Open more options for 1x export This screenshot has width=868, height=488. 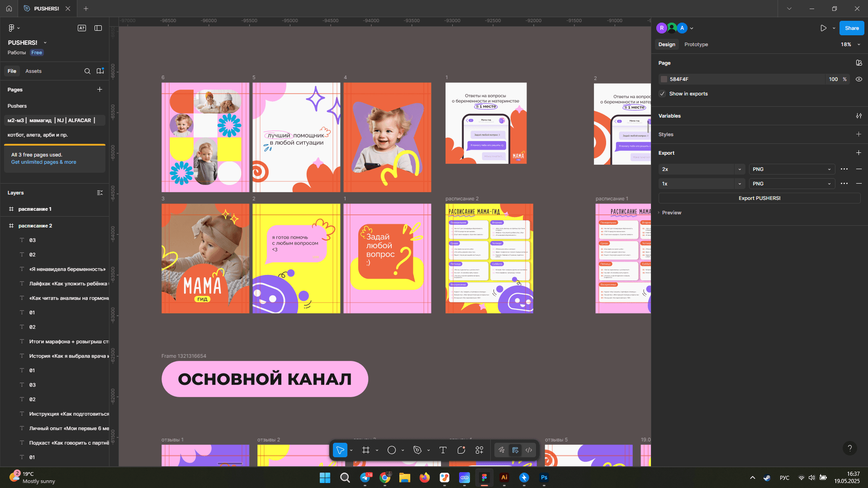(844, 184)
